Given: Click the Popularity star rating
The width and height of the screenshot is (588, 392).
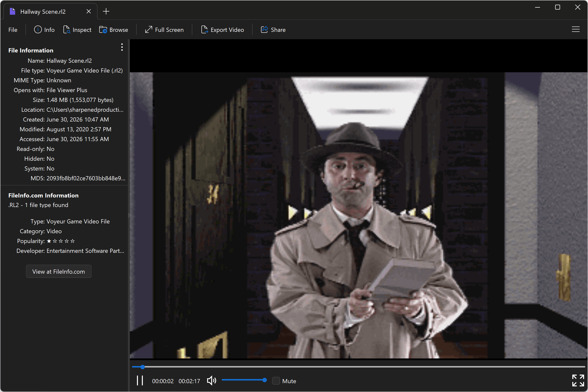Looking at the screenshot, I should (61, 241).
